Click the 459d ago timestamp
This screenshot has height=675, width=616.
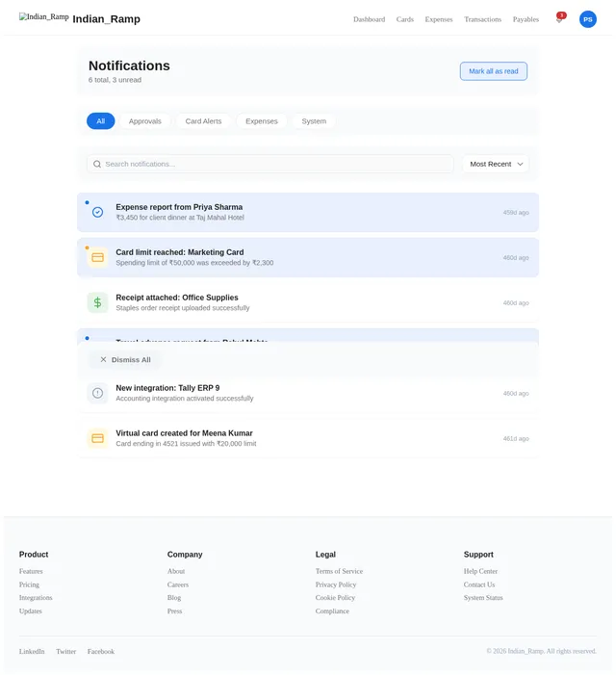[516, 212]
